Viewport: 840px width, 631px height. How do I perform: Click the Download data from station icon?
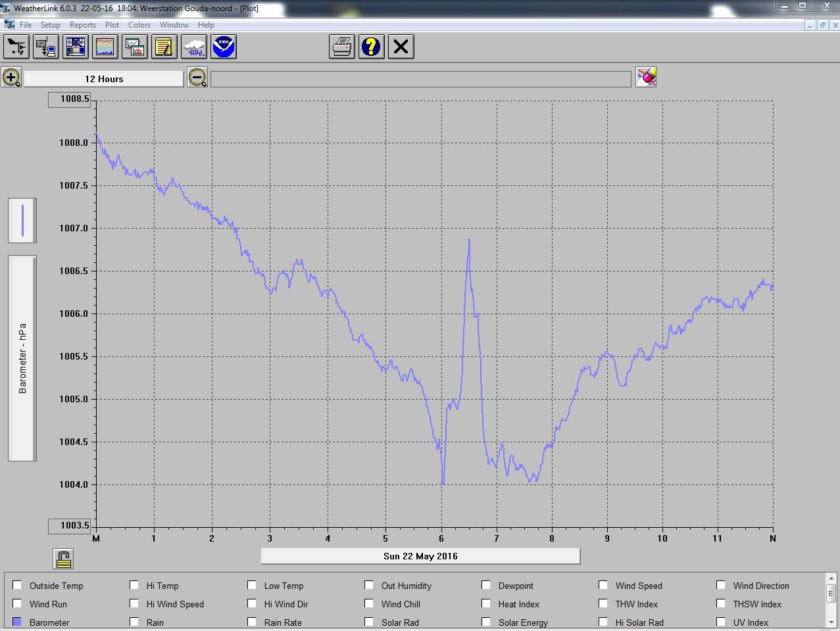46,47
